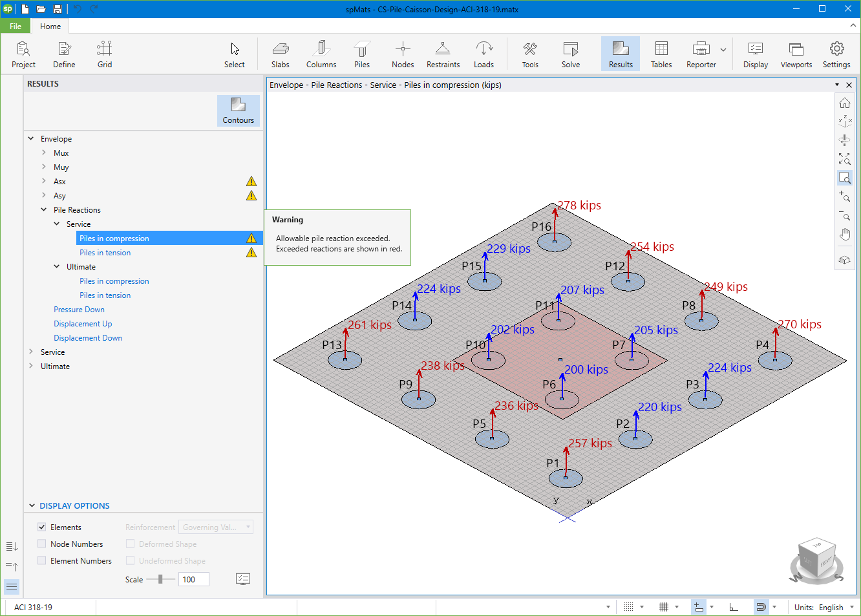Select the Pressure Down result
The image size is (861, 616).
79,310
